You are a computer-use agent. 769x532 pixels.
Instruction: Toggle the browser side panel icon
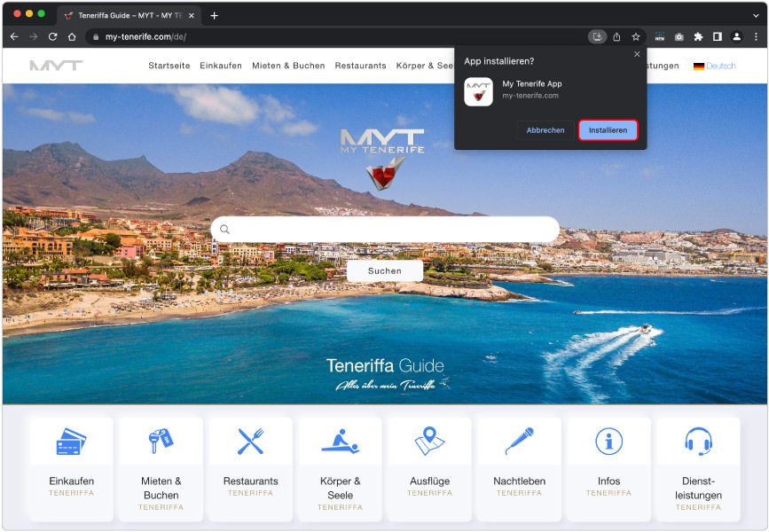[x=718, y=38]
